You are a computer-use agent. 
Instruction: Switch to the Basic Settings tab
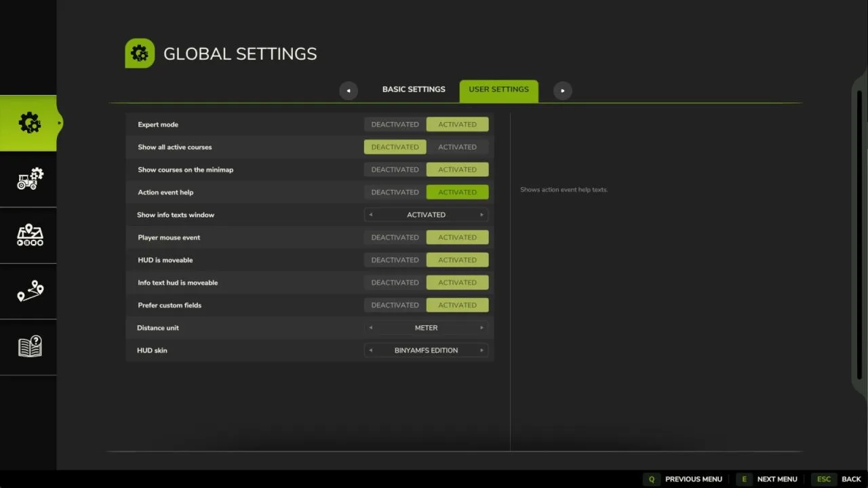pyautogui.click(x=414, y=89)
